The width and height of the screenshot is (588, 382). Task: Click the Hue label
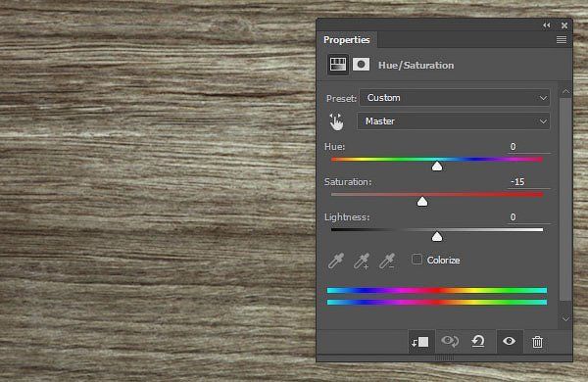pos(334,147)
